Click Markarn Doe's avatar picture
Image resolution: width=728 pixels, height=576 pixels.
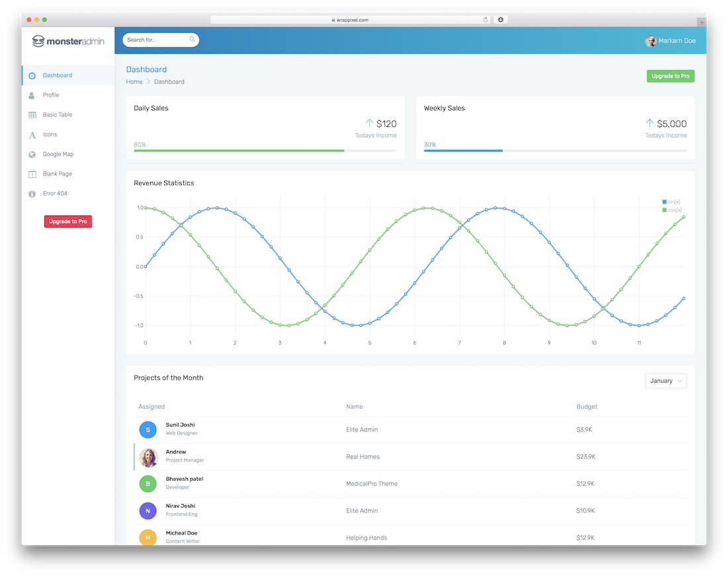click(651, 41)
